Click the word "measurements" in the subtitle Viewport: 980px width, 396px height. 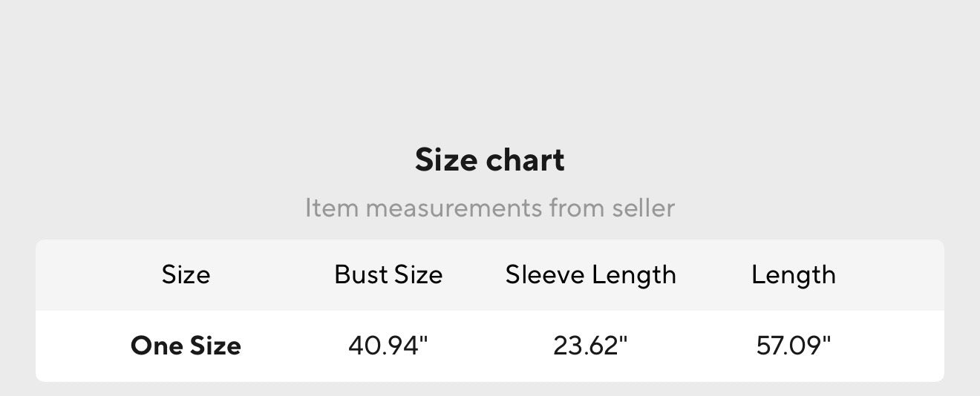pos(454,208)
